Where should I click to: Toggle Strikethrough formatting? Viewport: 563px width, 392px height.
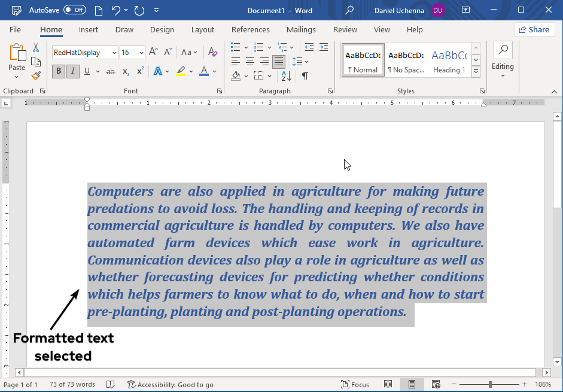[110, 71]
